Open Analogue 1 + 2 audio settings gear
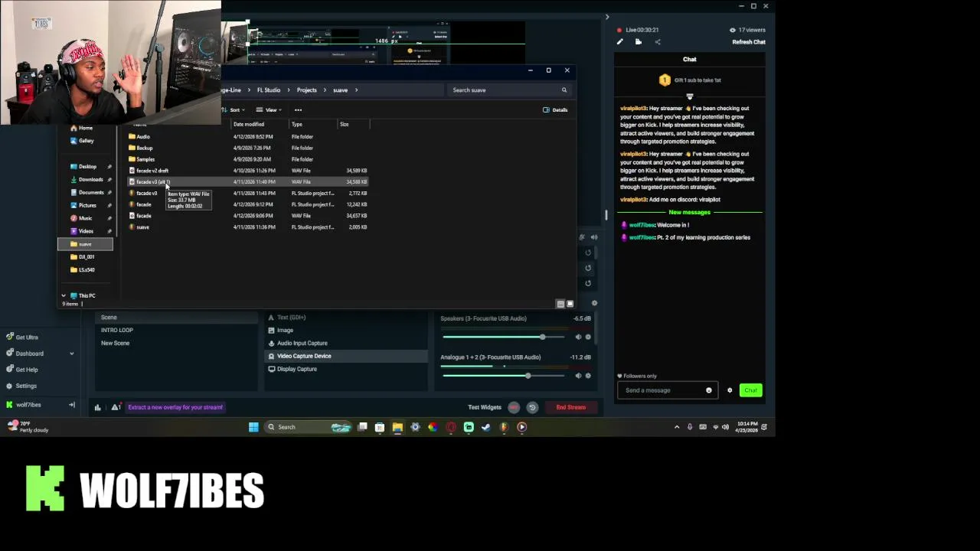The image size is (980, 551). coord(588,376)
